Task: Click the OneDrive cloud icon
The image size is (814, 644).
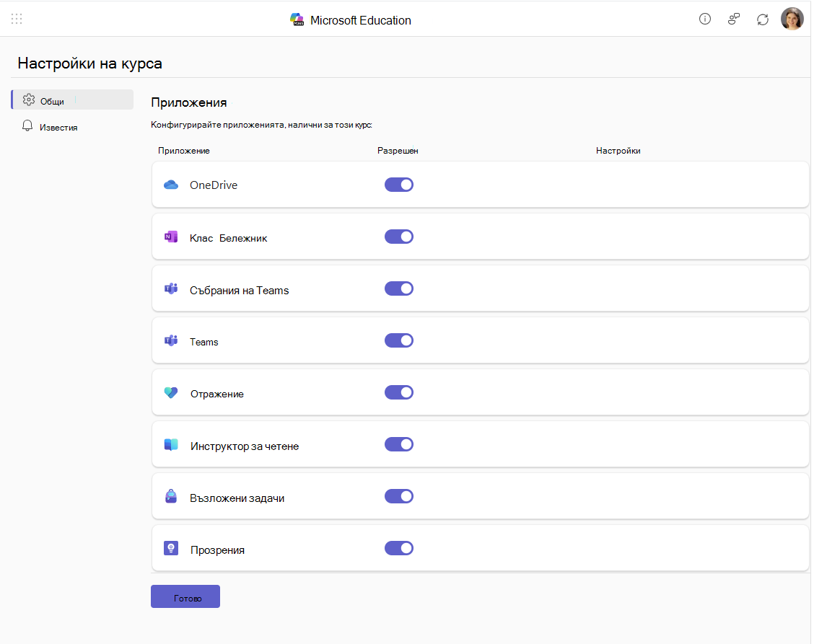Action: (x=171, y=185)
